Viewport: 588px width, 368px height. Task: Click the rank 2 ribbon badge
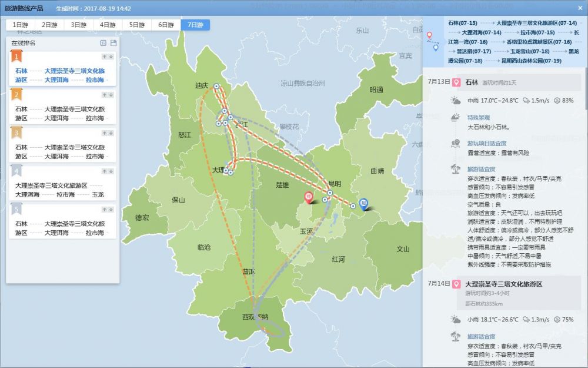point(17,95)
